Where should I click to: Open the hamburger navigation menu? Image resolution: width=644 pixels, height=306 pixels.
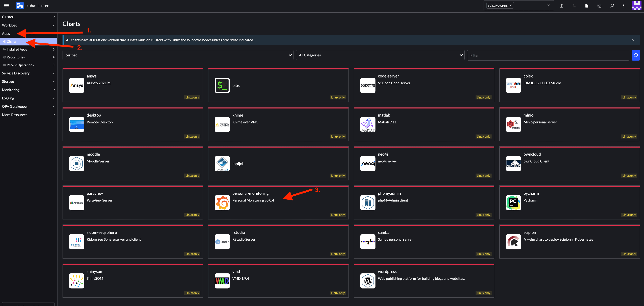[x=7, y=6]
